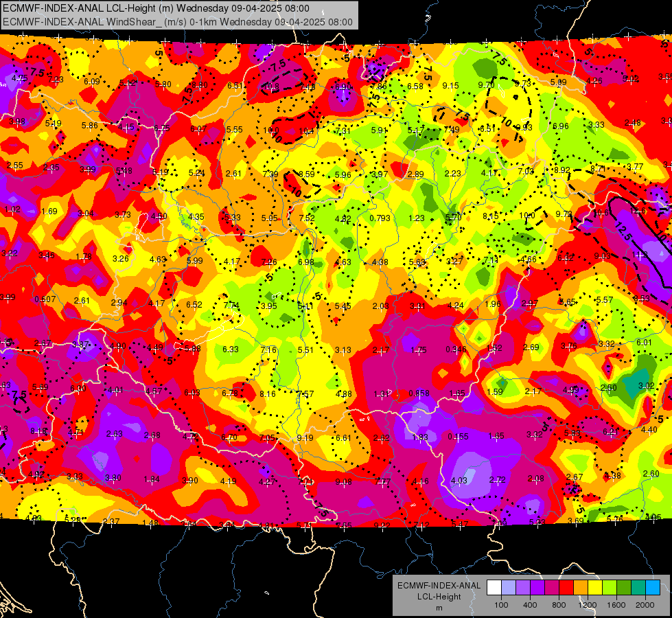Click the wind shear value 9.19
The image size is (672, 618).
(305, 438)
